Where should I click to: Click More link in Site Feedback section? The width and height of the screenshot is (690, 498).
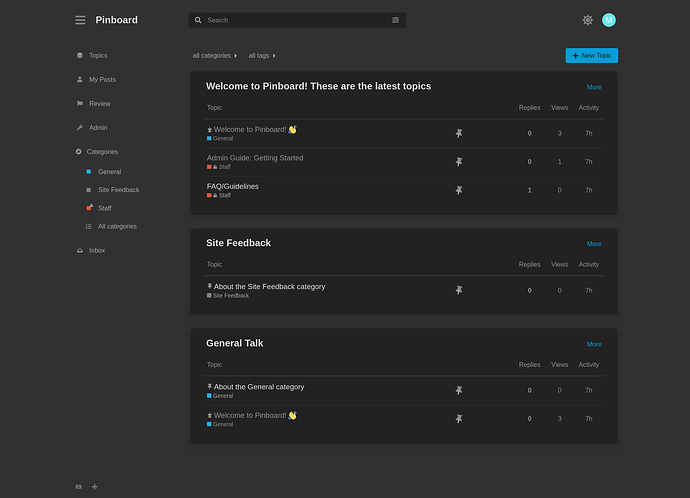pos(594,244)
